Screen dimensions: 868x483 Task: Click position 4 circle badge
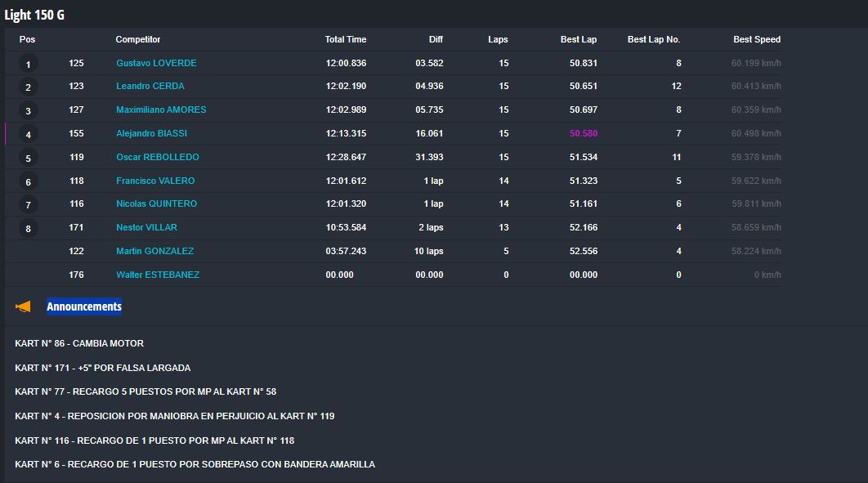coord(29,135)
